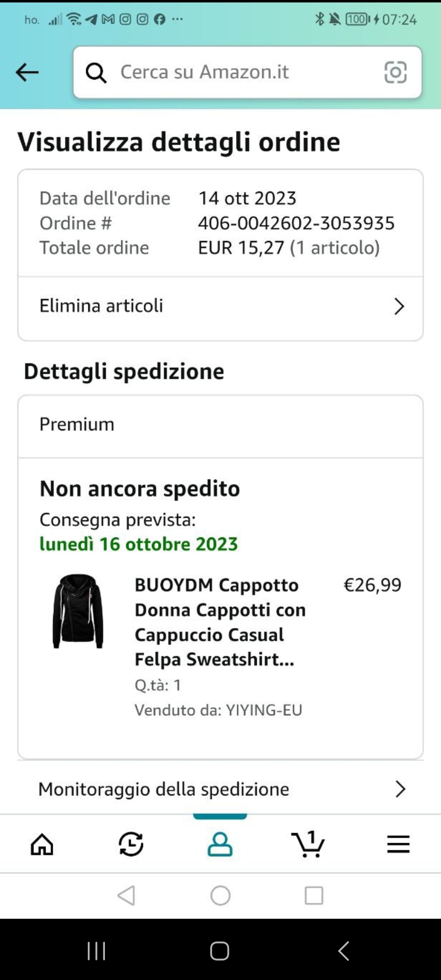Screen dimensions: 441x980
Task: Expand the Elimina articoli chevron
Action: click(399, 306)
